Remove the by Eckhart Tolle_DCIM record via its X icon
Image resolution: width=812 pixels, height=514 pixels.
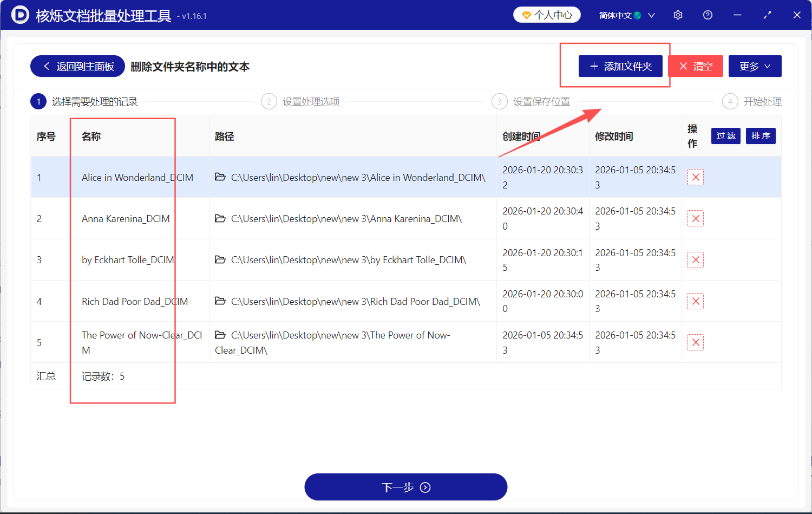point(695,259)
